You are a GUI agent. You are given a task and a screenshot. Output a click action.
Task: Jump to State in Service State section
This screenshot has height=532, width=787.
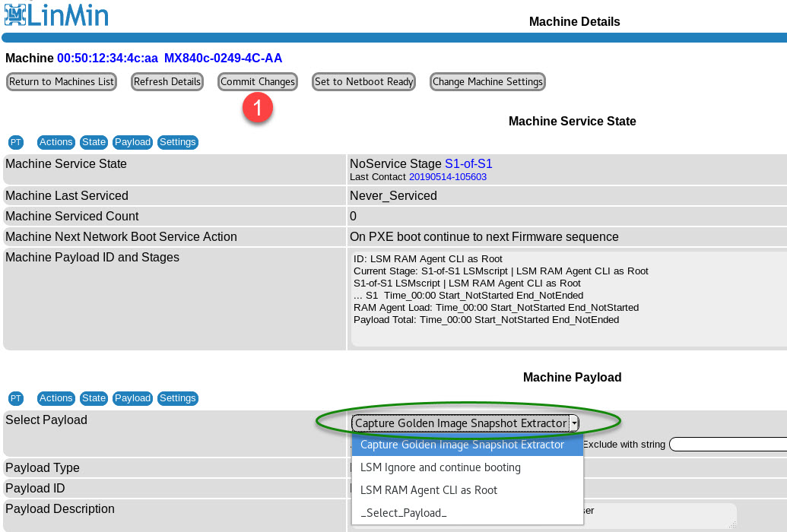coord(94,142)
